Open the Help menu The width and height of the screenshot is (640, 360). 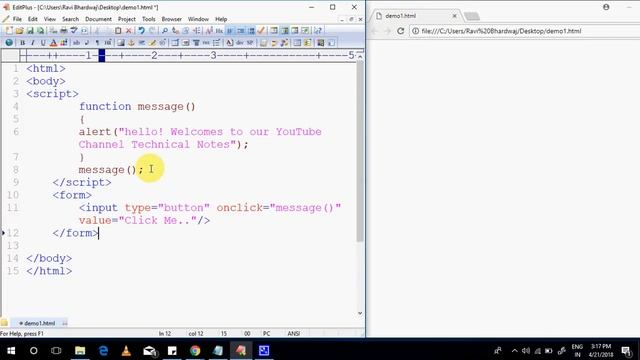221,19
